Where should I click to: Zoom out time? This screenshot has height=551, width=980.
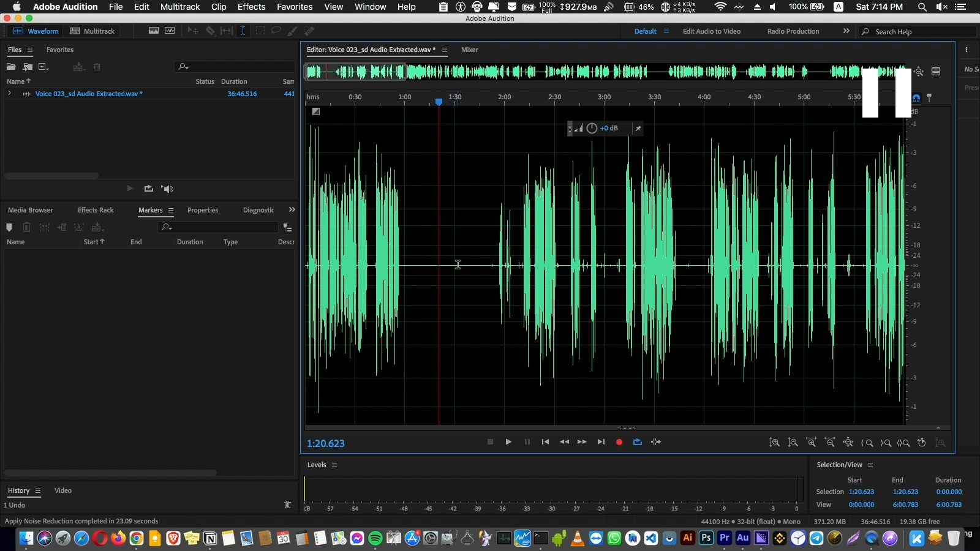click(x=830, y=443)
